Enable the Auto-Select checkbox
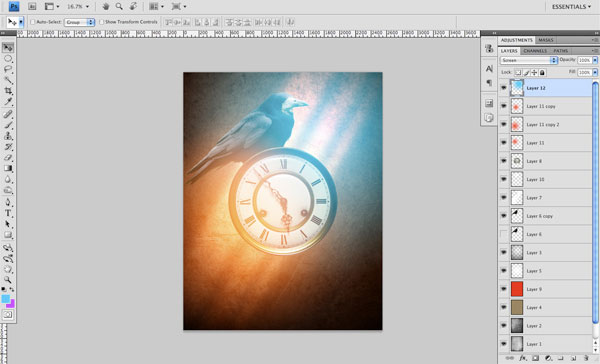Viewport: 600px width, 364px height. point(33,22)
